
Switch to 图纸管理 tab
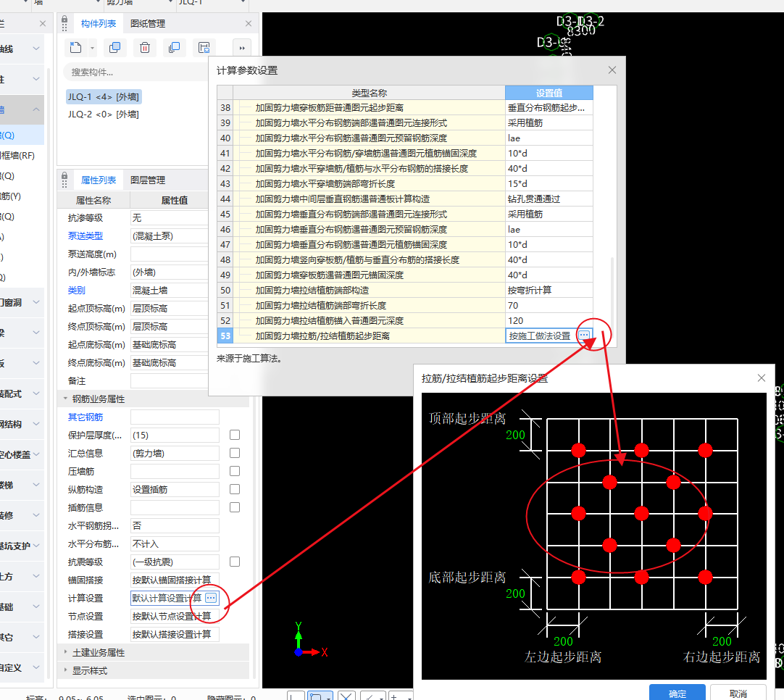[148, 23]
